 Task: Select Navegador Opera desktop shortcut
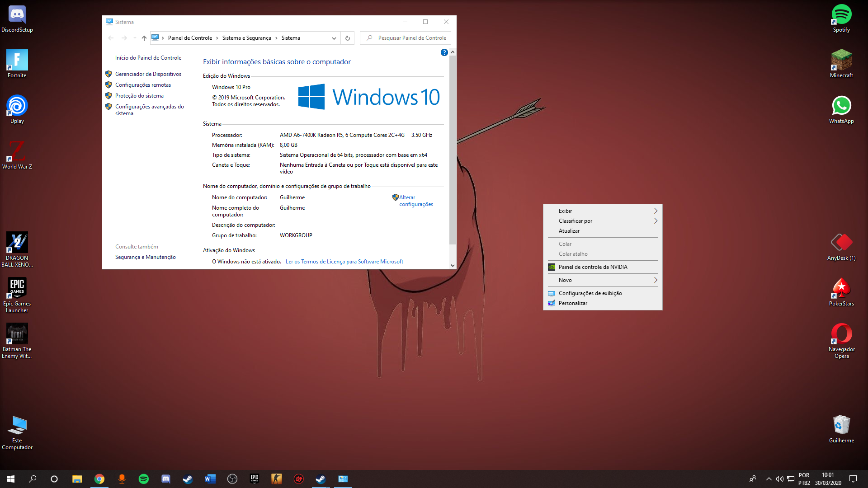click(841, 341)
